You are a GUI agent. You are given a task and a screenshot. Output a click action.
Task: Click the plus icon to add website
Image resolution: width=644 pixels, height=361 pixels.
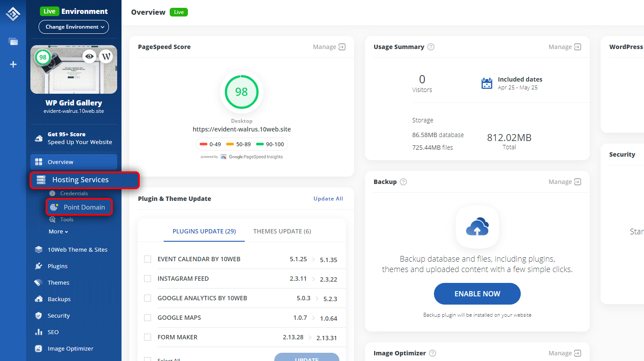click(x=13, y=64)
